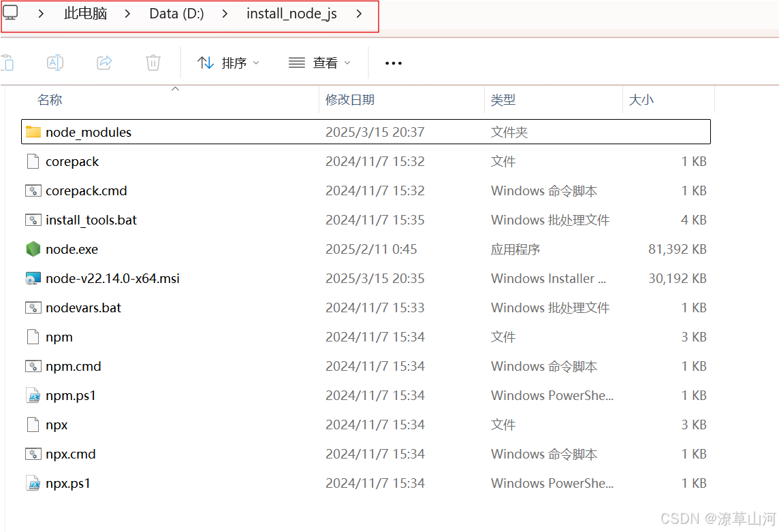779x532 pixels.
Task: Go to Data (D:) in the breadcrumb
Action: point(176,14)
